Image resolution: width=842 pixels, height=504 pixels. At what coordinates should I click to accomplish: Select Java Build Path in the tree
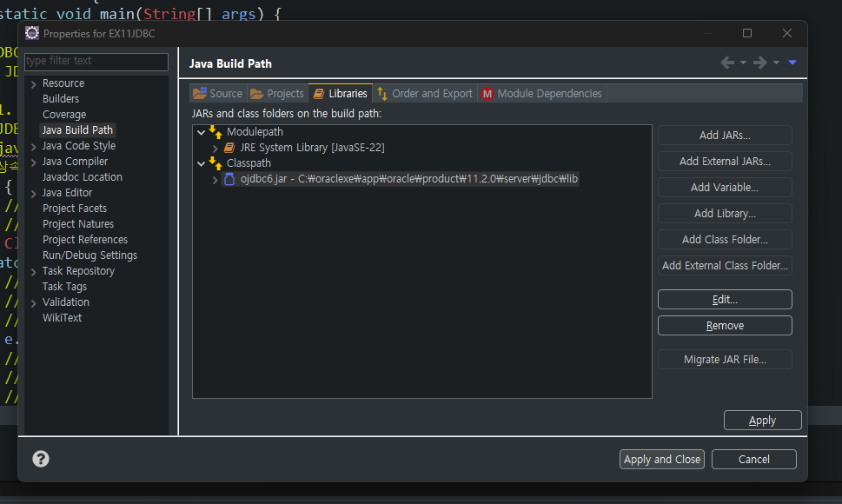click(77, 129)
